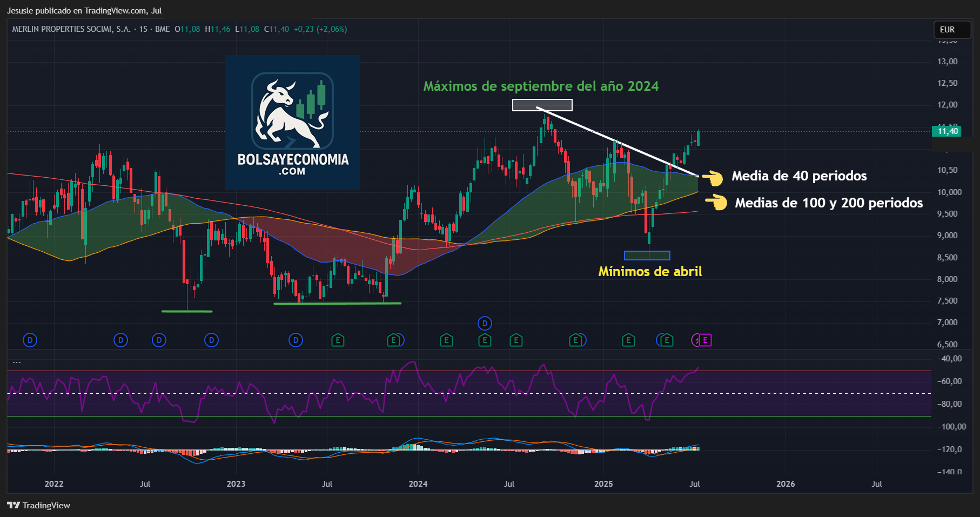The height and width of the screenshot is (517, 980).
Task: Open the EUR currency selector
Action: pyautogui.click(x=952, y=30)
